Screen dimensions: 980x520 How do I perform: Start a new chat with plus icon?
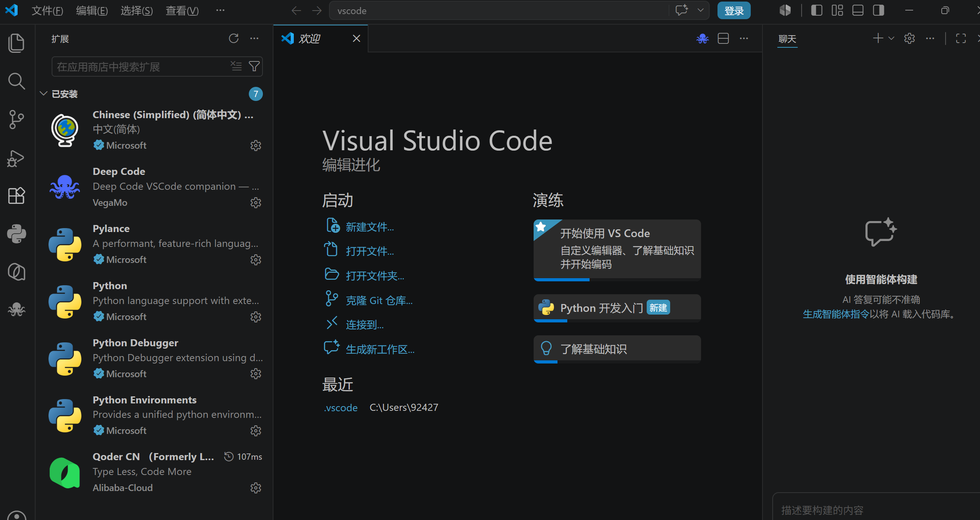(x=878, y=38)
